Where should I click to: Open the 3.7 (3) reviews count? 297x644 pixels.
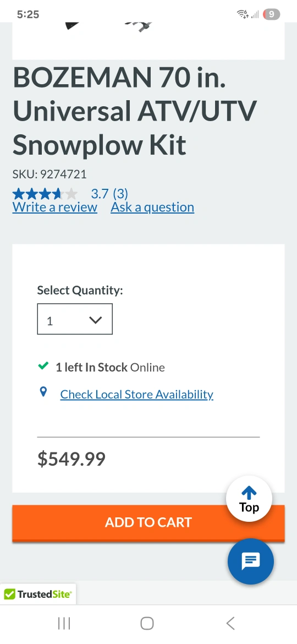pos(109,193)
